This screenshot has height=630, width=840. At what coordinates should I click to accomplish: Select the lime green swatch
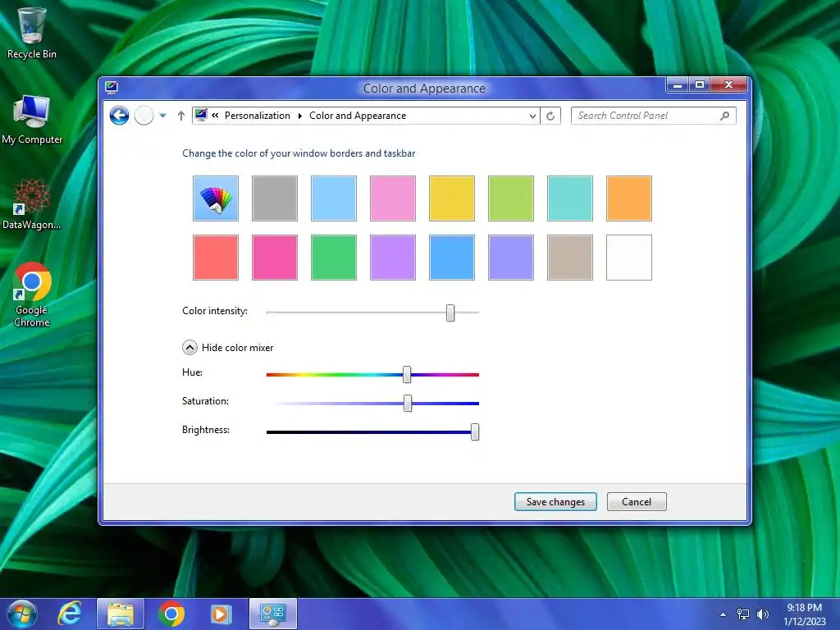click(x=511, y=199)
